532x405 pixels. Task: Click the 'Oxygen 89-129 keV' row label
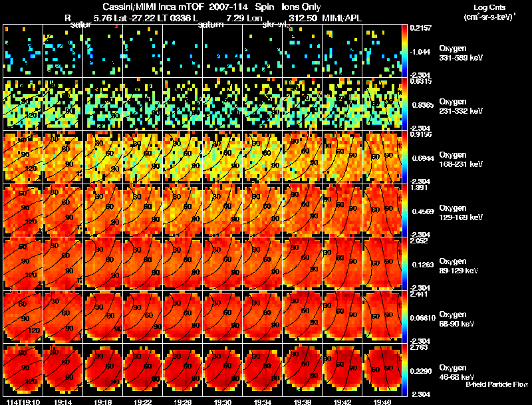click(458, 266)
